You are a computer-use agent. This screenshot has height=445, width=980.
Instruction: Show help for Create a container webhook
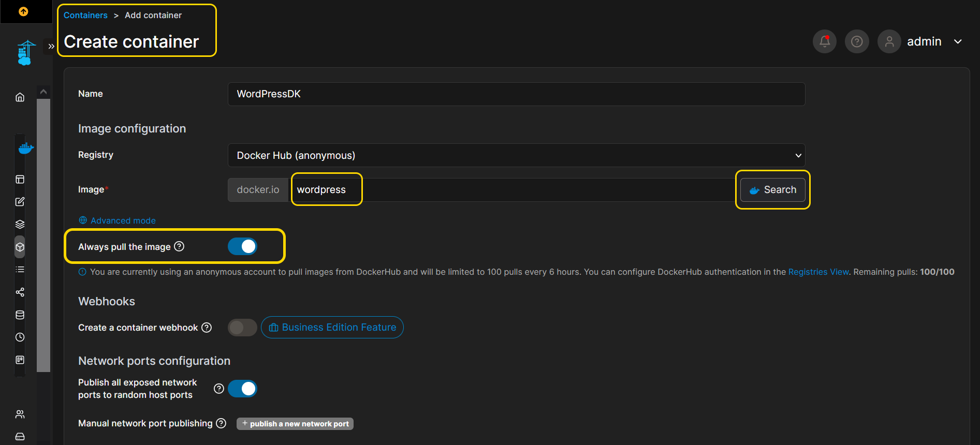tap(207, 328)
